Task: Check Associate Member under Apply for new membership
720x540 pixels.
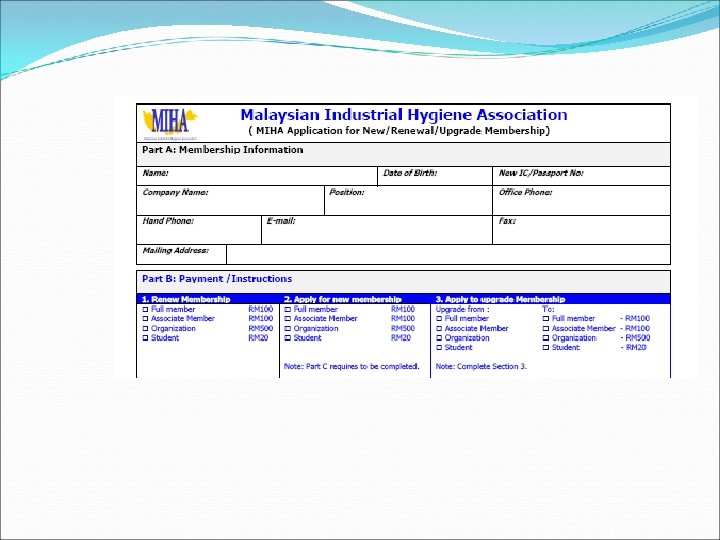Action: click(x=288, y=319)
